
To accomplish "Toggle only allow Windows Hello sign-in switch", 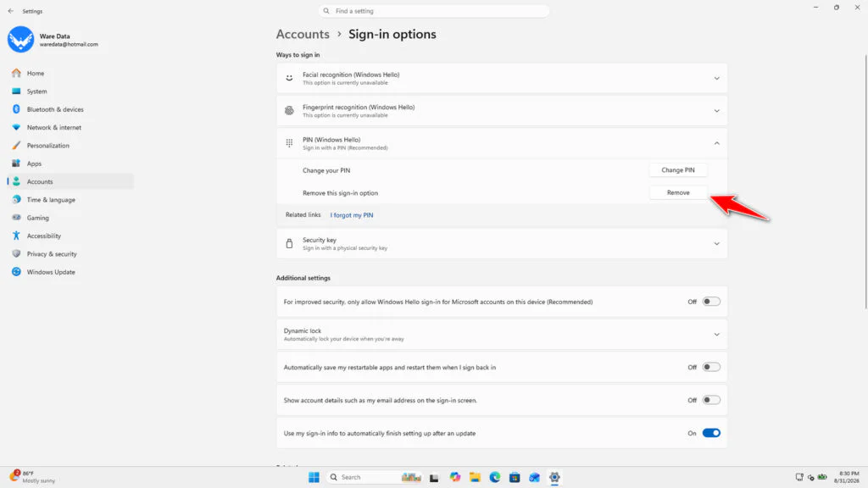I will (x=711, y=302).
